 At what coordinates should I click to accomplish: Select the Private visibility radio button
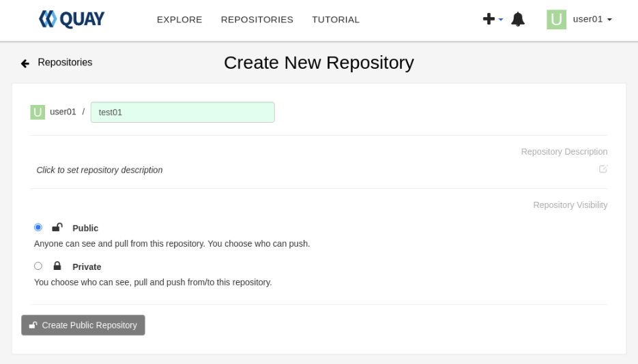[38, 266]
